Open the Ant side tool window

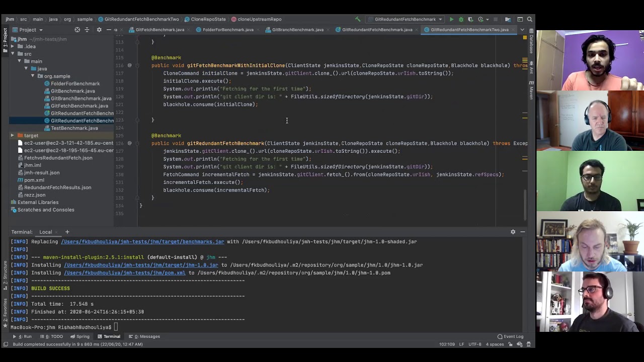(x=531, y=68)
